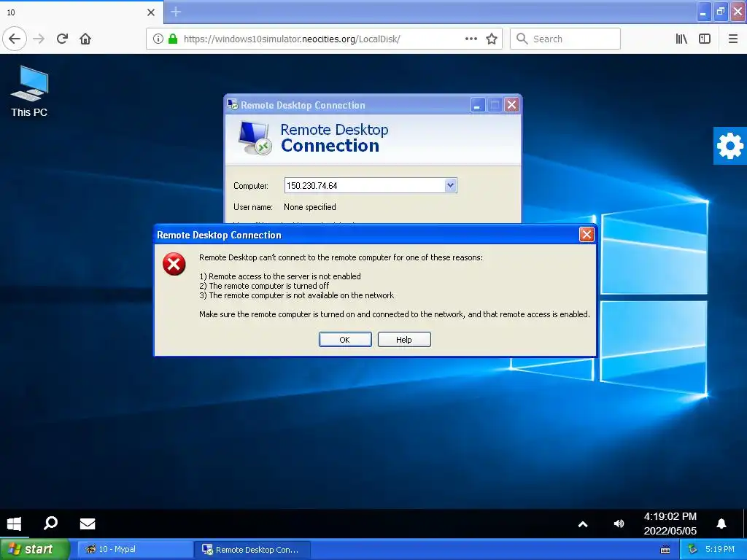Click the browser Back arrow button

coord(15,39)
